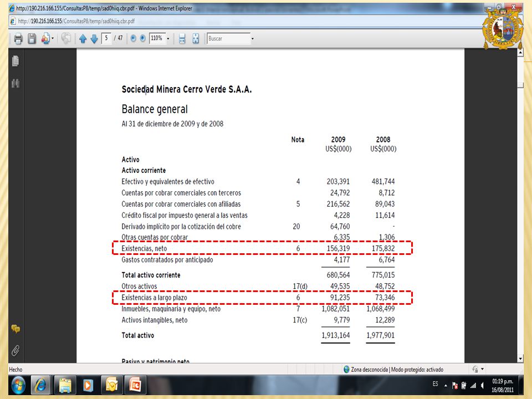The height and width of the screenshot is (399, 532).
Task: Click the power plug tray icon
Action: 464,386
